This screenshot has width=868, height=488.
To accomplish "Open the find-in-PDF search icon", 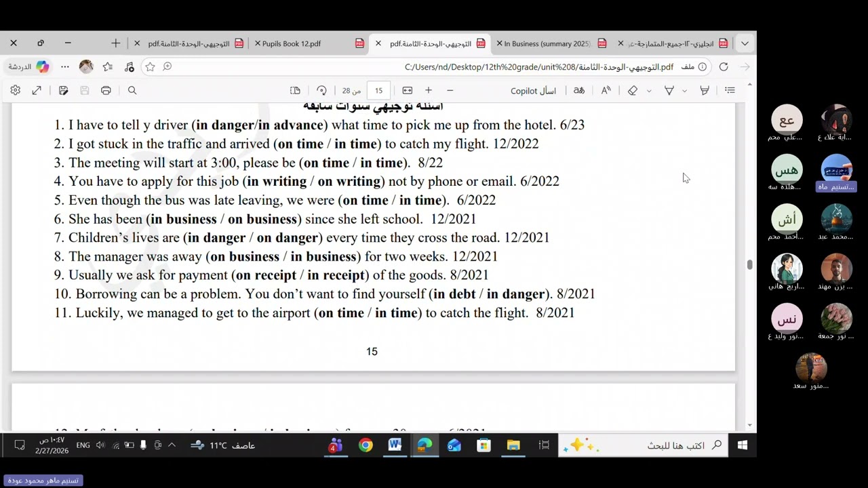I will [x=132, y=90].
